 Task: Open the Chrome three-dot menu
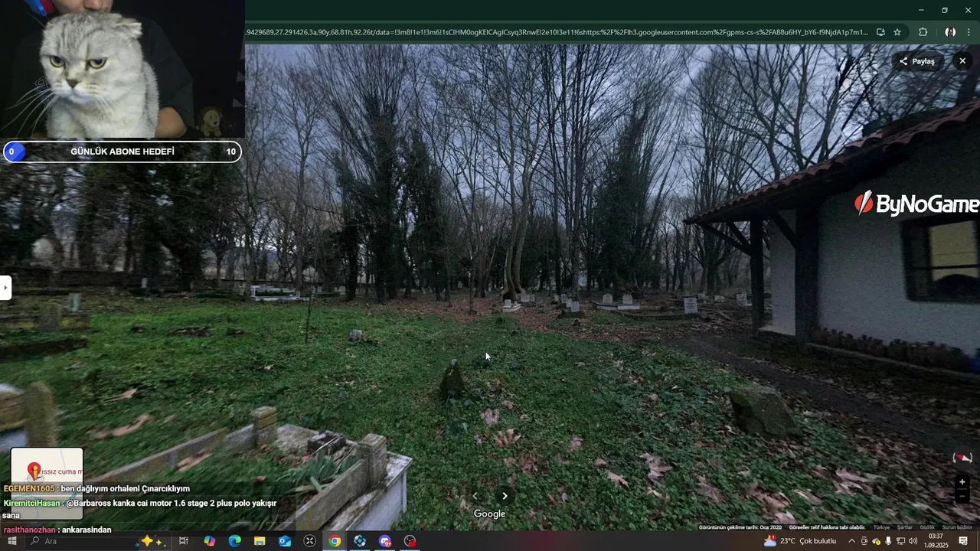coord(969,32)
